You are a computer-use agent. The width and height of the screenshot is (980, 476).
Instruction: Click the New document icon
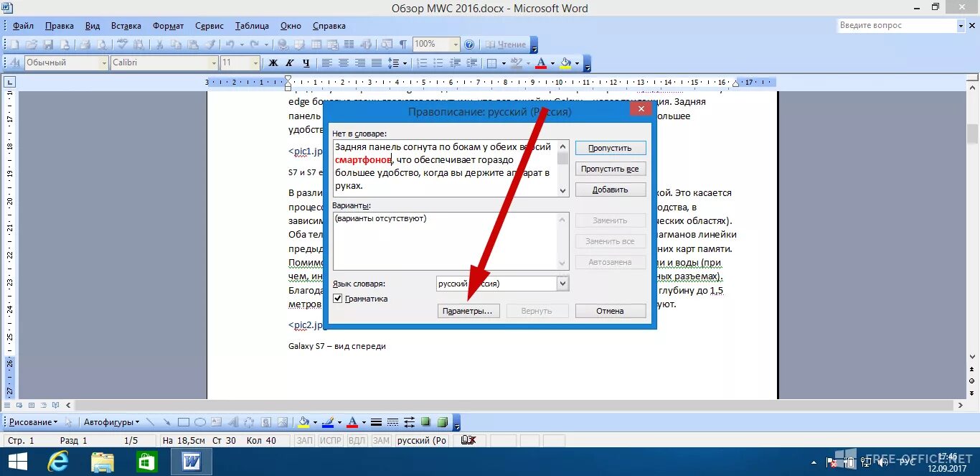click(x=14, y=44)
